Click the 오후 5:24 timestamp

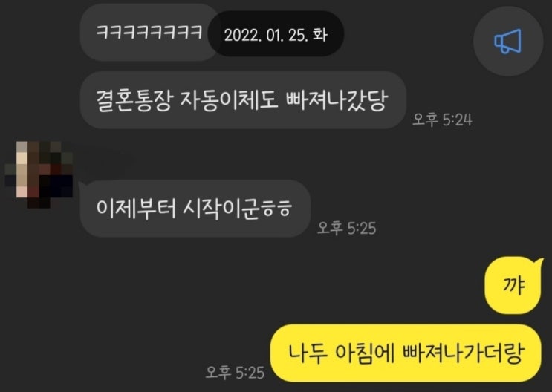pyautogui.click(x=442, y=120)
